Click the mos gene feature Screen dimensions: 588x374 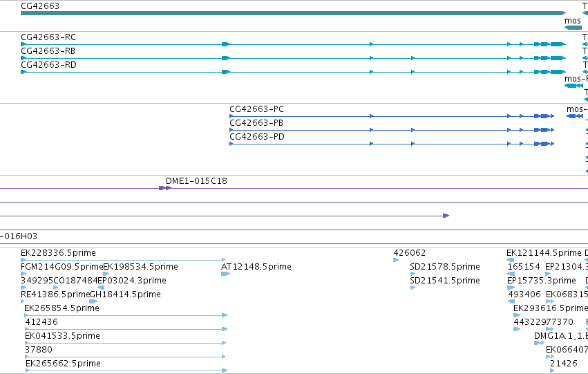573,28
